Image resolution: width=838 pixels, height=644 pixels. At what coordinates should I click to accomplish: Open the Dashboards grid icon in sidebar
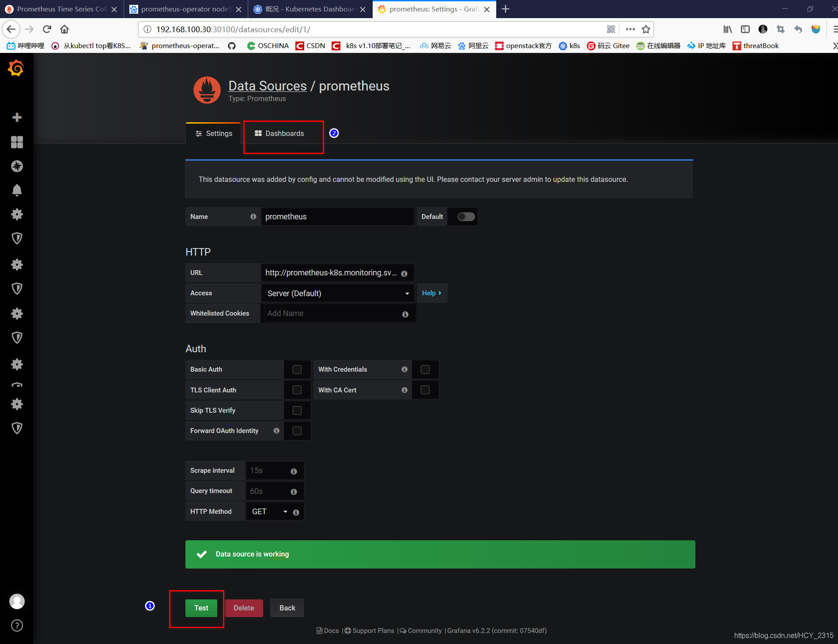[x=17, y=142]
